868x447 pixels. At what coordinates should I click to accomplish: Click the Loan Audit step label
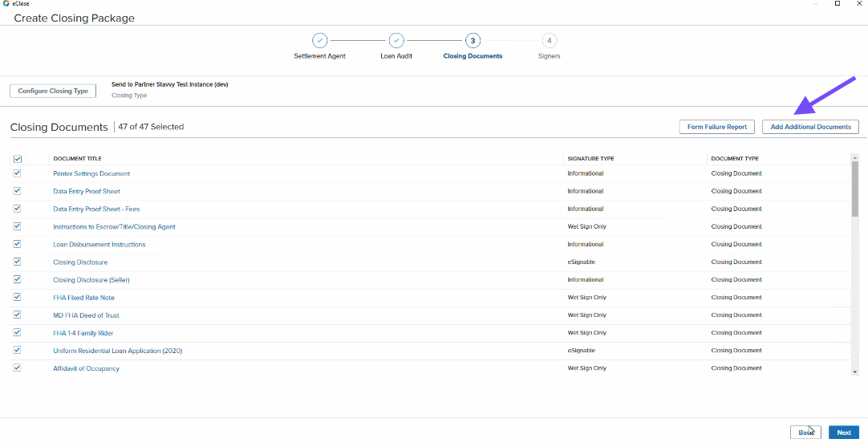pyautogui.click(x=396, y=56)
